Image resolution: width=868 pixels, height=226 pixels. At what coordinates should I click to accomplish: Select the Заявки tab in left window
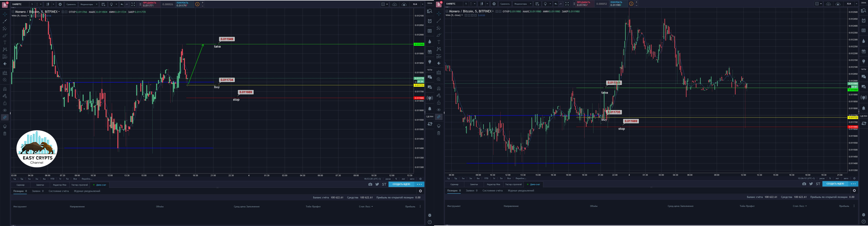pos(37,191)
